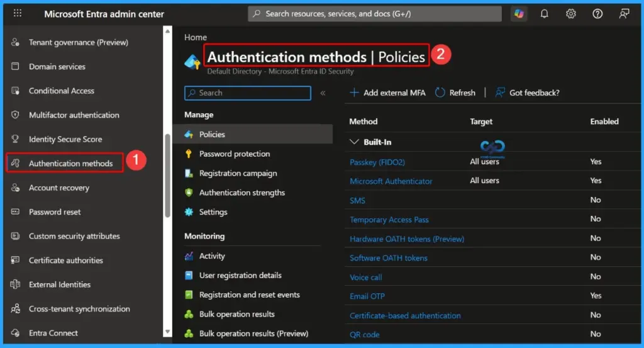
Task: Open QR code method
Action: [x=364, y=334]
